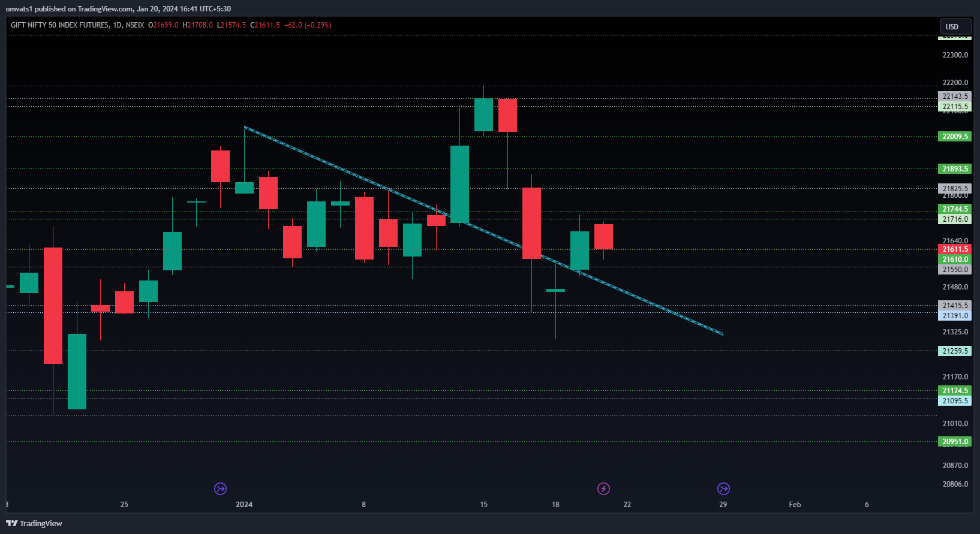Click the 21010.0 mark on price axis

(955, 424)
